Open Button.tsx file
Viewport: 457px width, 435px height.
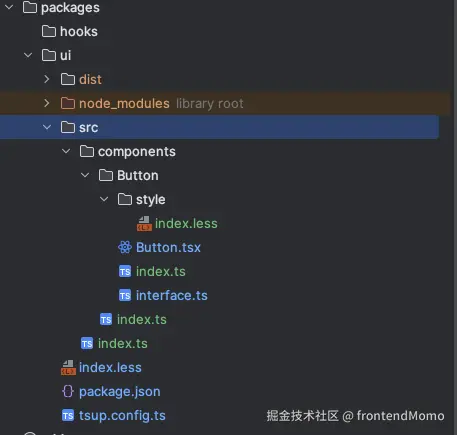tap(168, 248)
